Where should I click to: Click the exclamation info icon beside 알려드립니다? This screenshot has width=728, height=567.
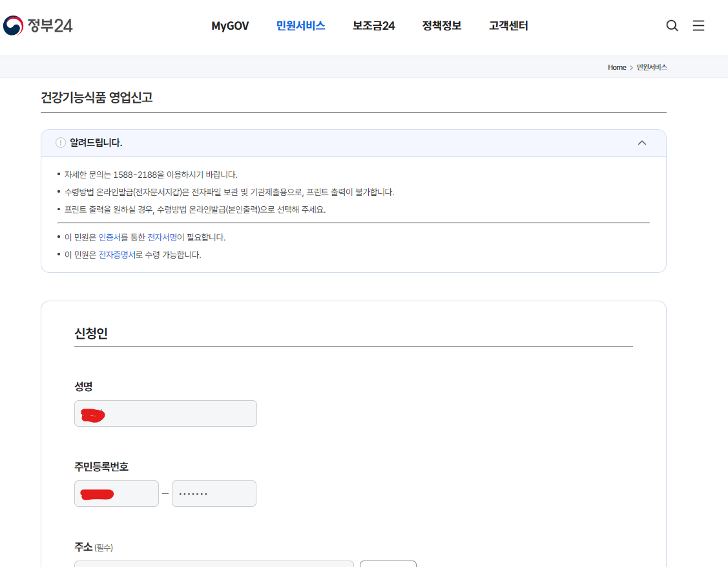pos(59,142)
